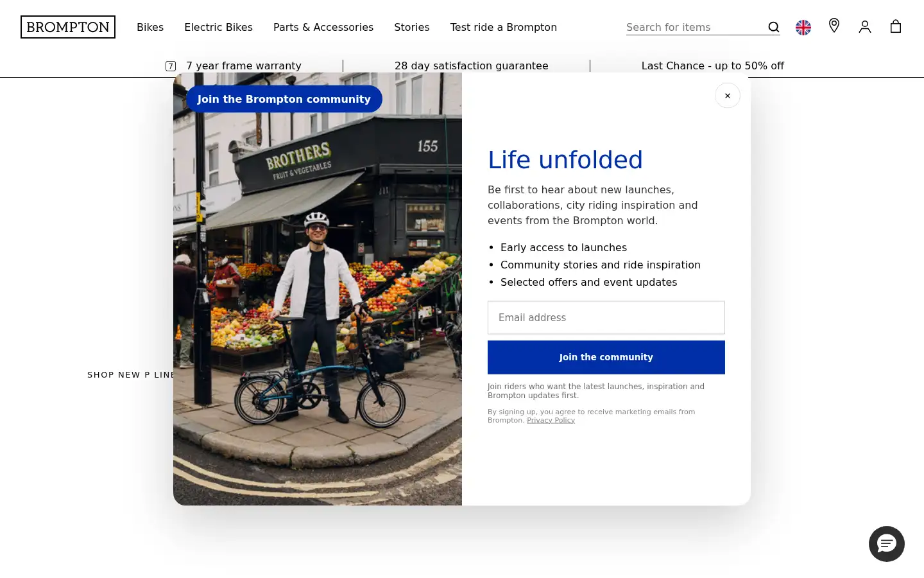The width and height of the screenshot is (924, 578).
Task: Click the search magnifier icon
Action: pos(774,27)
